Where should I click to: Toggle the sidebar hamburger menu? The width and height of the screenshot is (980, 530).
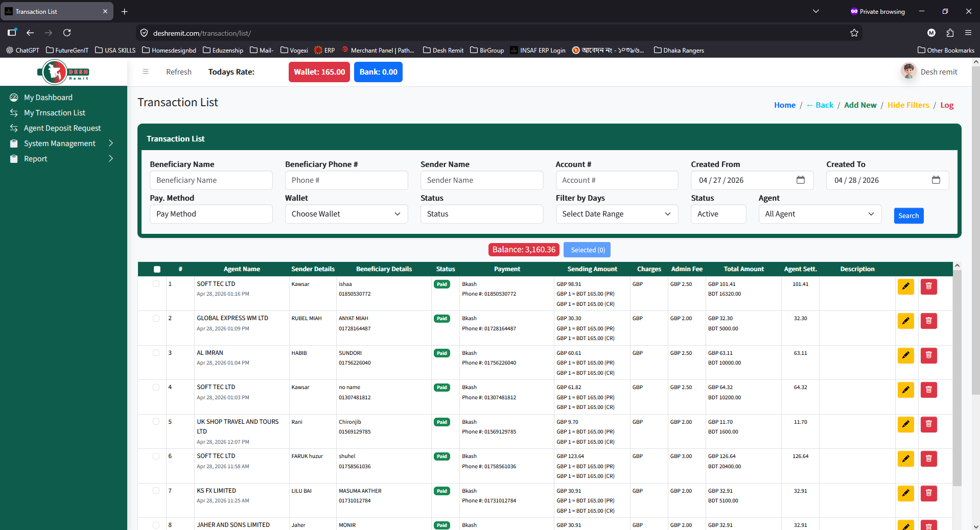tap(146, 72)
